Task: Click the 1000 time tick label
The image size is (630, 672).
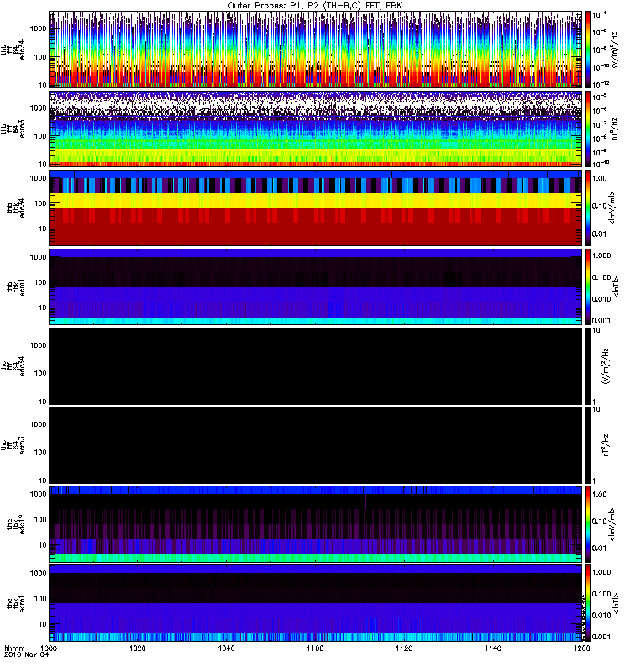Action: tap(49, 648)
